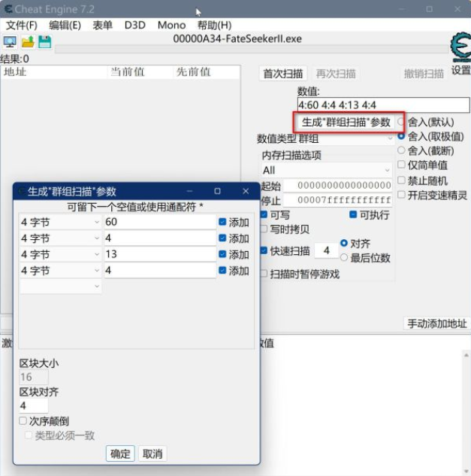Toggle the 次序颠倒 checkbox
Image resolution: width=471 pixels, height=476 pixels.
click(23, 421)
